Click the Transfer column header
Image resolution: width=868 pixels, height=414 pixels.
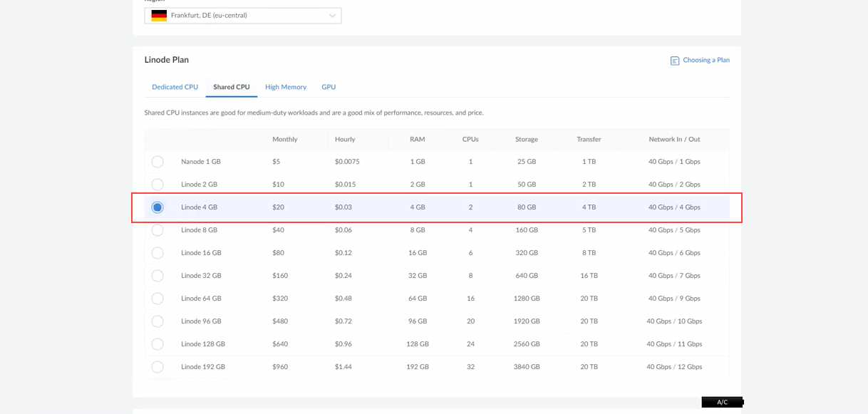click(589, 139)
